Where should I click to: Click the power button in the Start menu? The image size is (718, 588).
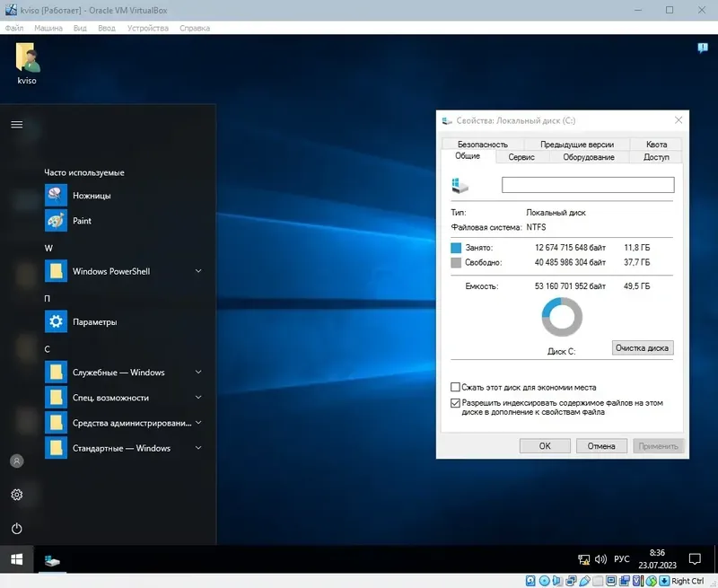16,527
